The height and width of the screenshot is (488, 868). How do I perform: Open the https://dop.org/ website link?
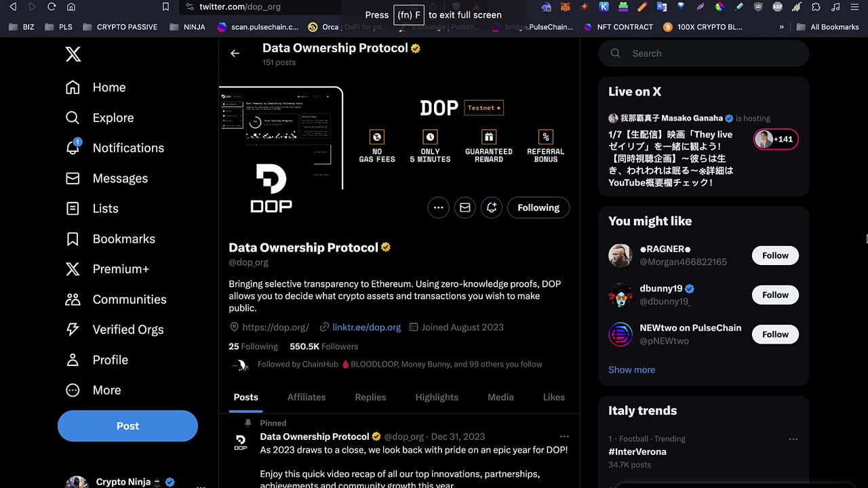(275, 327)
